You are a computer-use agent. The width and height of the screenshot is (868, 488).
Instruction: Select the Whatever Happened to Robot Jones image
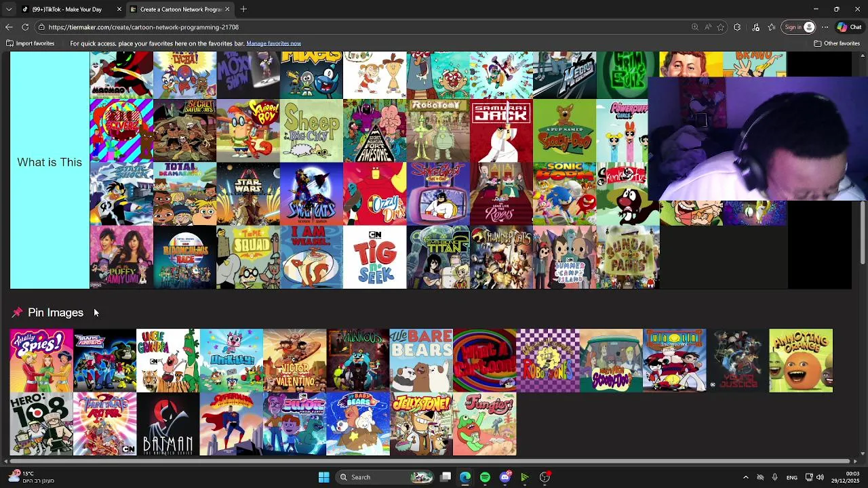548,361
